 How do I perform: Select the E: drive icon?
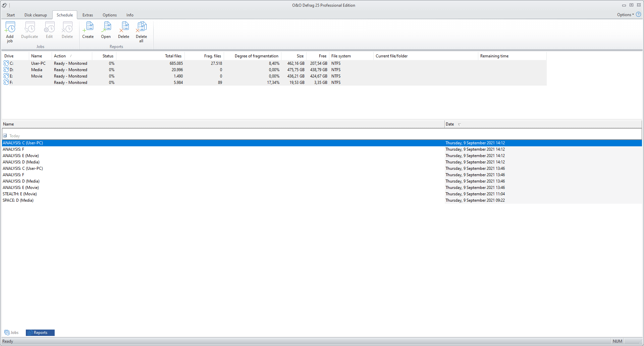point(6,76)
